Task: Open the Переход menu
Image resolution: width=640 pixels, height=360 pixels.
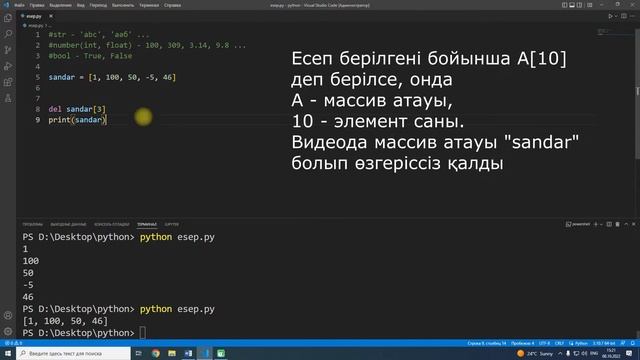Action: pos(98,5)
